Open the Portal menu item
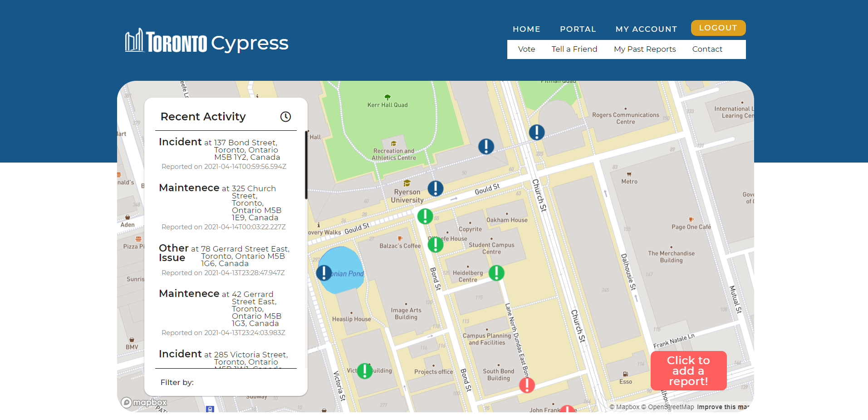868x420 pixels. click(x=578, y=29)
